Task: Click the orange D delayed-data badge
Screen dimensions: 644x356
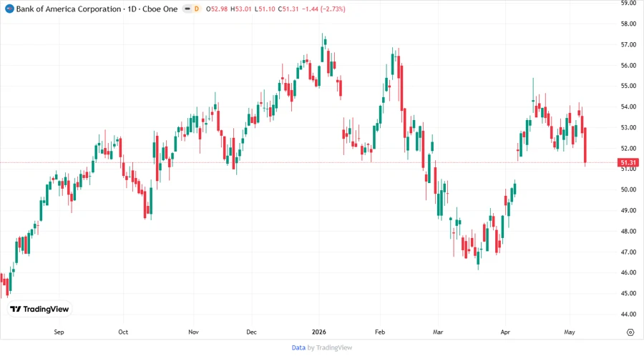Action: pos(196,9)
